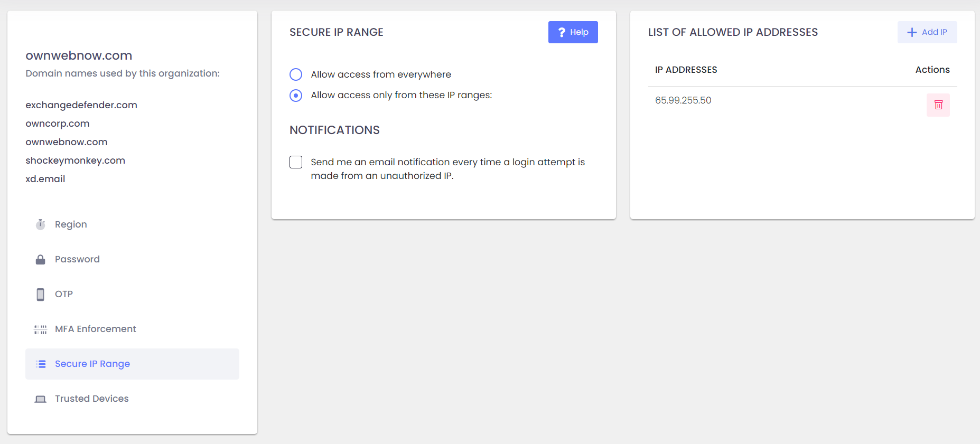
Task: Click the Trusted Devices laptop icon
Action: click(40, 399)
